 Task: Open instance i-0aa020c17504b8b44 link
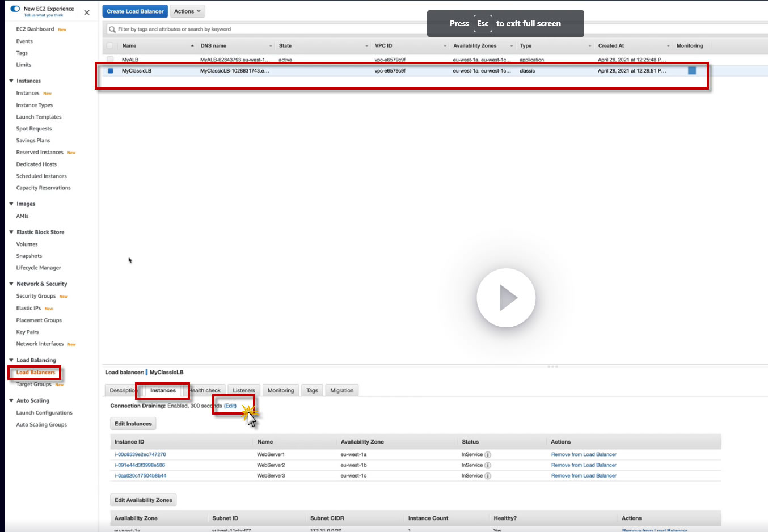point(140,476)
